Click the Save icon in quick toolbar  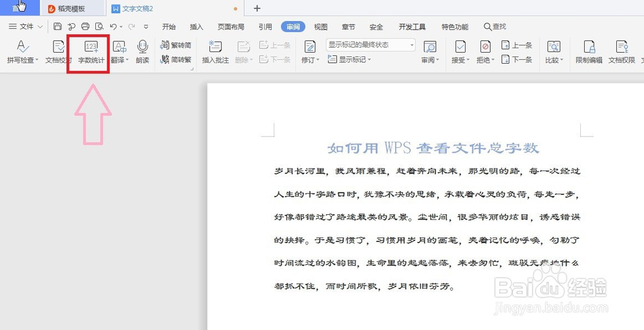(57, 26)
